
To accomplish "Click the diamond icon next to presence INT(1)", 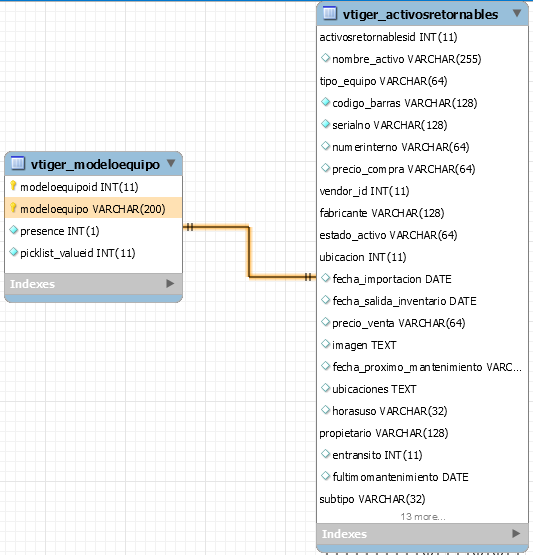I will point(13,230).
